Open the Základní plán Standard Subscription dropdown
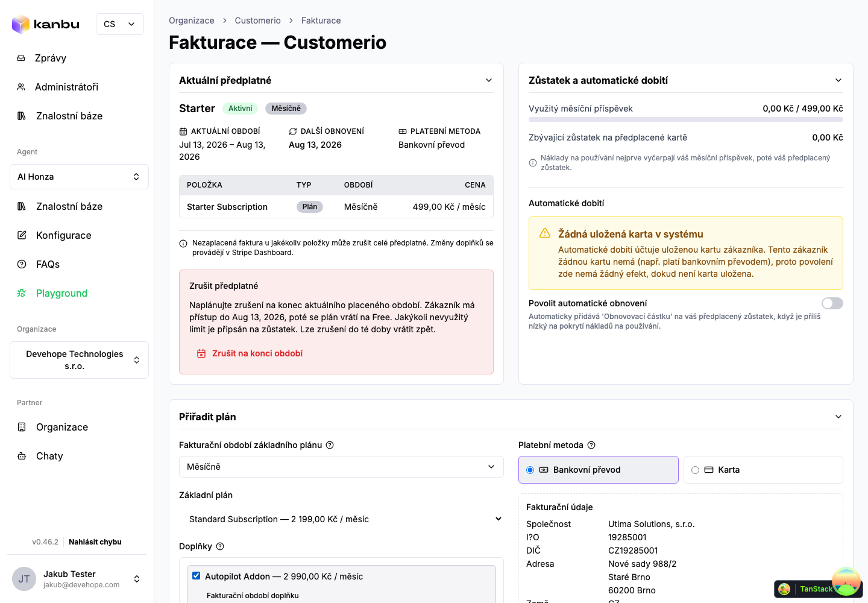This screenshot has height=603, width=868. pos(341,519)
